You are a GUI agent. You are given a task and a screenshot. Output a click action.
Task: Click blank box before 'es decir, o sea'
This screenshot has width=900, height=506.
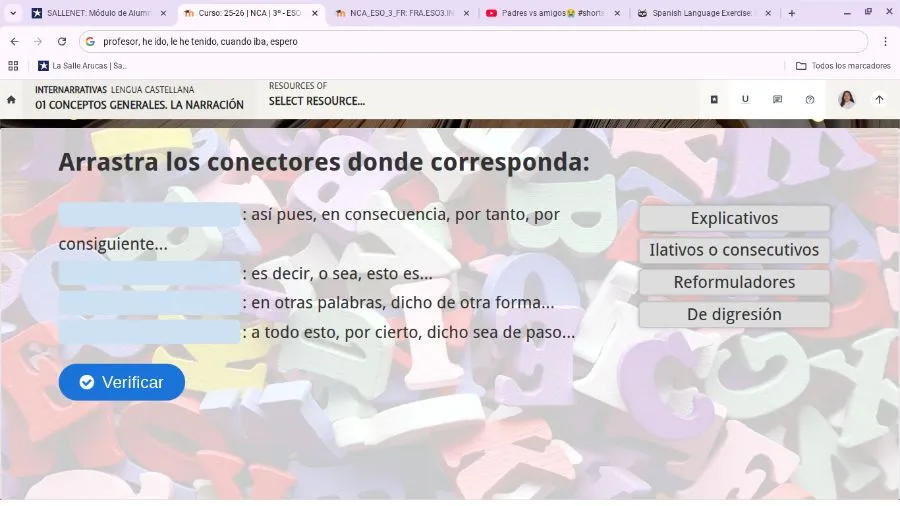click(149, 273)
